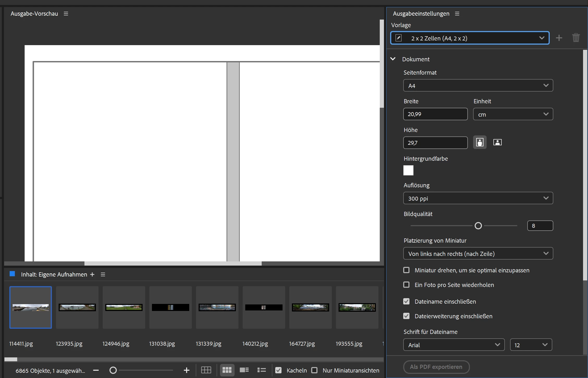Collapse the Dokument section
The width and height of the screenshot is (588, 378).
point(393,59)
